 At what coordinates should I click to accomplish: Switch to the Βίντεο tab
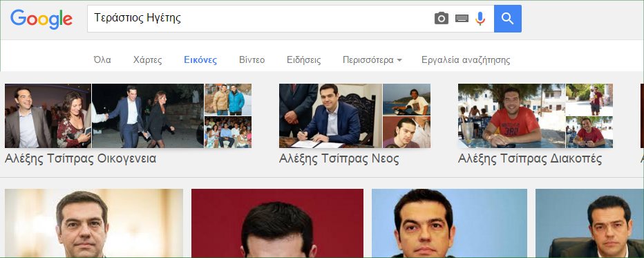252,60
